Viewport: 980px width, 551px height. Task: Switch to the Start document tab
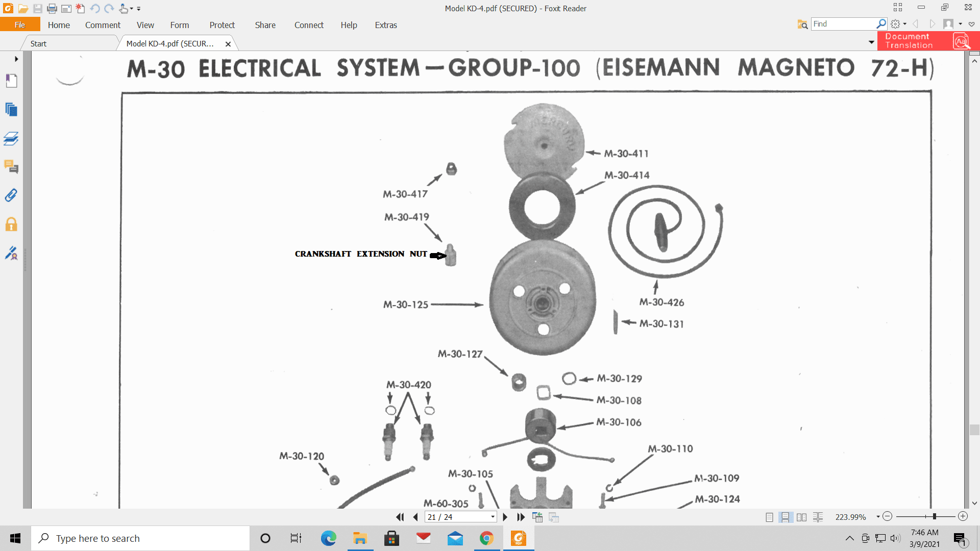[38, 44]
